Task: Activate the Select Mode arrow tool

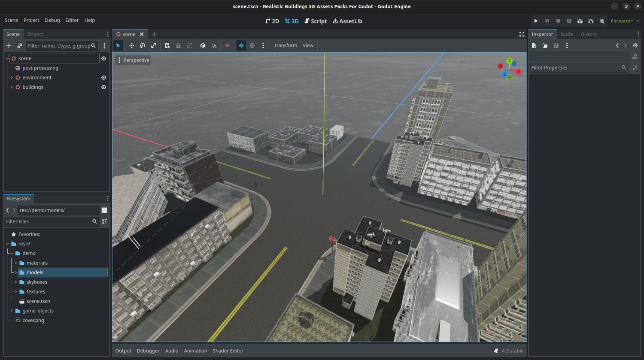Action: coord(118,45)
